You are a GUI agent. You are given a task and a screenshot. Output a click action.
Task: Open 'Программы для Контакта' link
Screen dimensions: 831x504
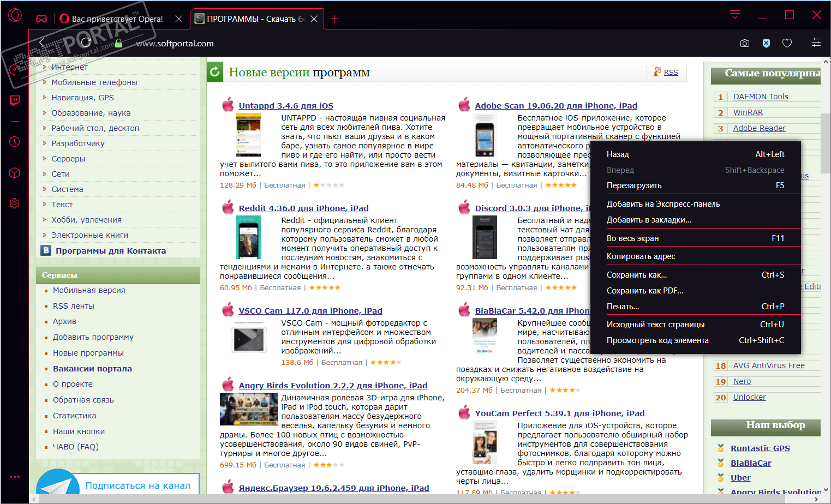(111, 251)
